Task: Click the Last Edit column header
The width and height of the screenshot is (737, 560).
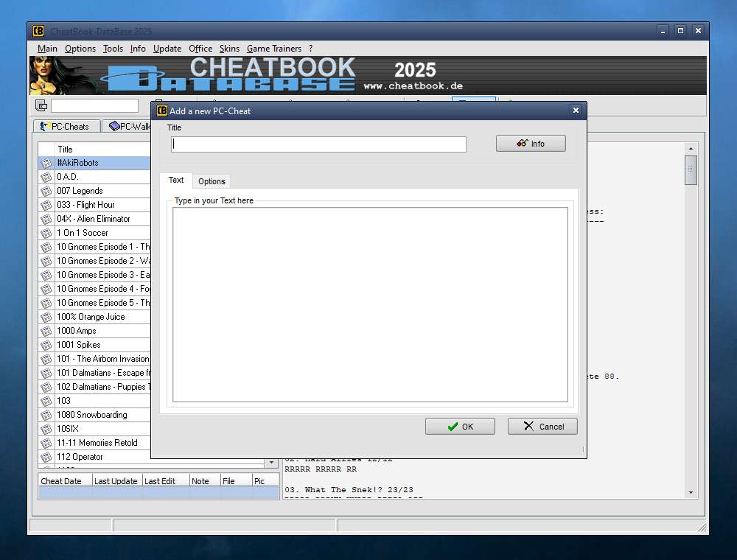Action: click(x=165, y=480)
